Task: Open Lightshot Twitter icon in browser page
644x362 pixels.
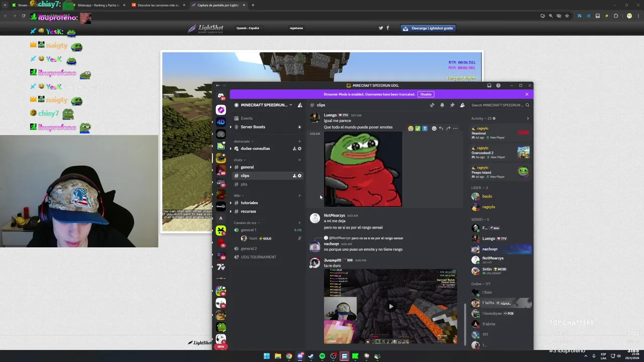Action: point(381,28)
